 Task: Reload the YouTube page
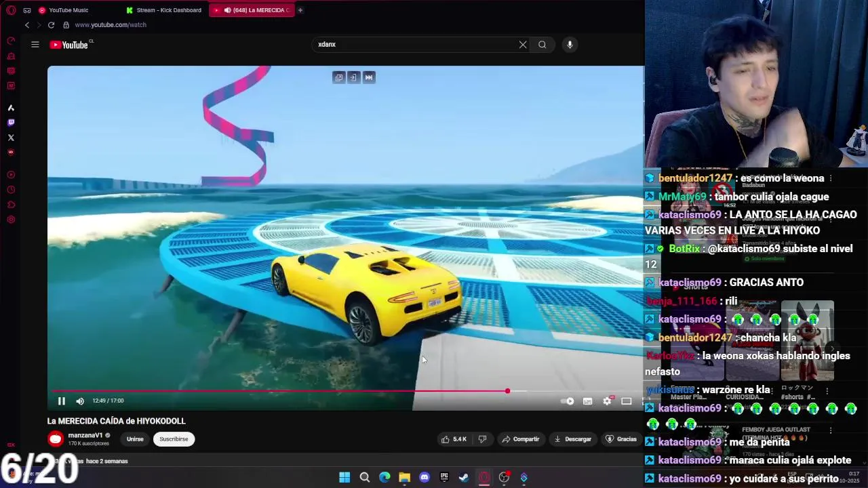(51, 25)
